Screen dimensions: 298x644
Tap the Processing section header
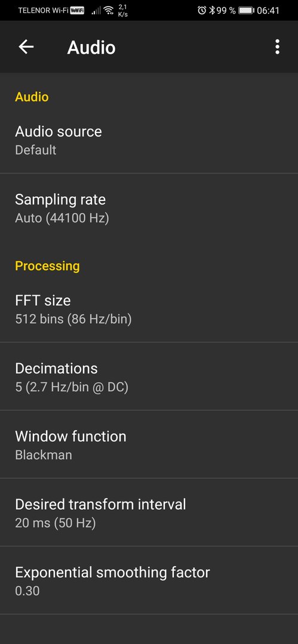coord(47,266)
